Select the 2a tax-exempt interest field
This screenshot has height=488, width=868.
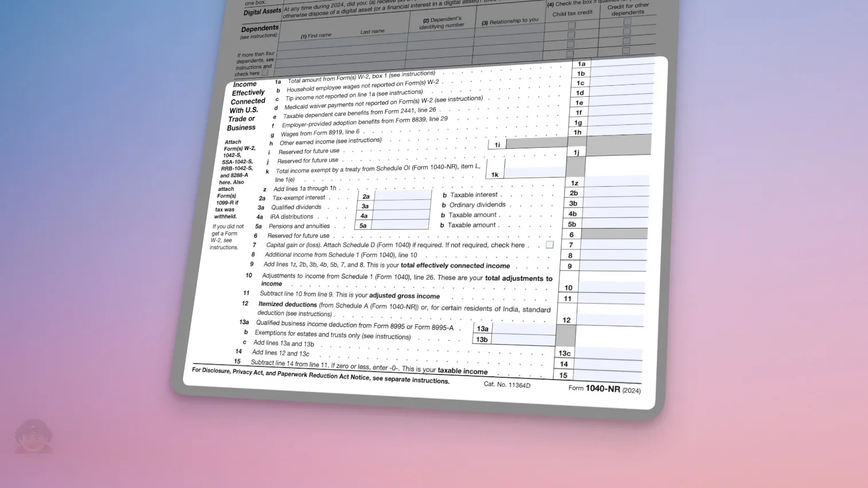402,195
